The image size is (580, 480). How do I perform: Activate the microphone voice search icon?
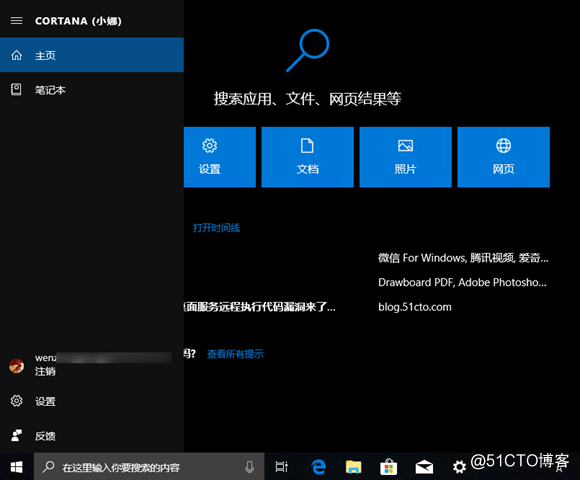(x=250, y=467)
